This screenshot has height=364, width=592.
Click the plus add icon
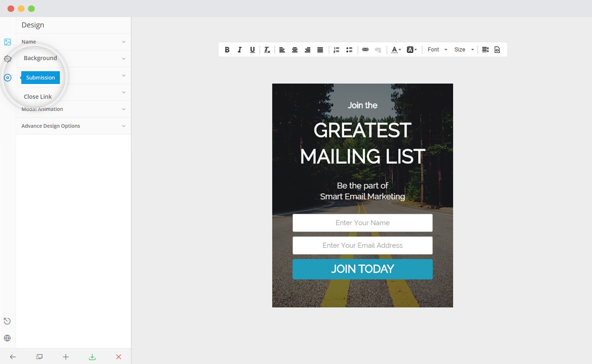pyautogui.click(x=66, y=357)
